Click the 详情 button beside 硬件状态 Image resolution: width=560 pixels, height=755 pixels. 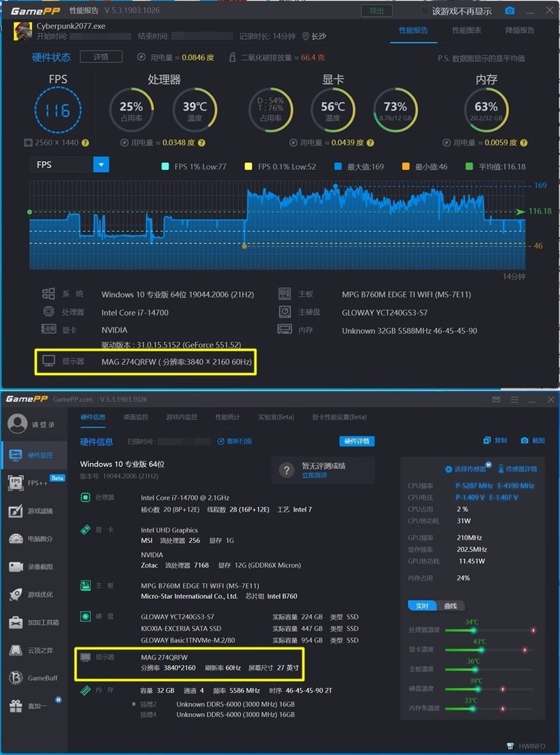tap(101, 57)
